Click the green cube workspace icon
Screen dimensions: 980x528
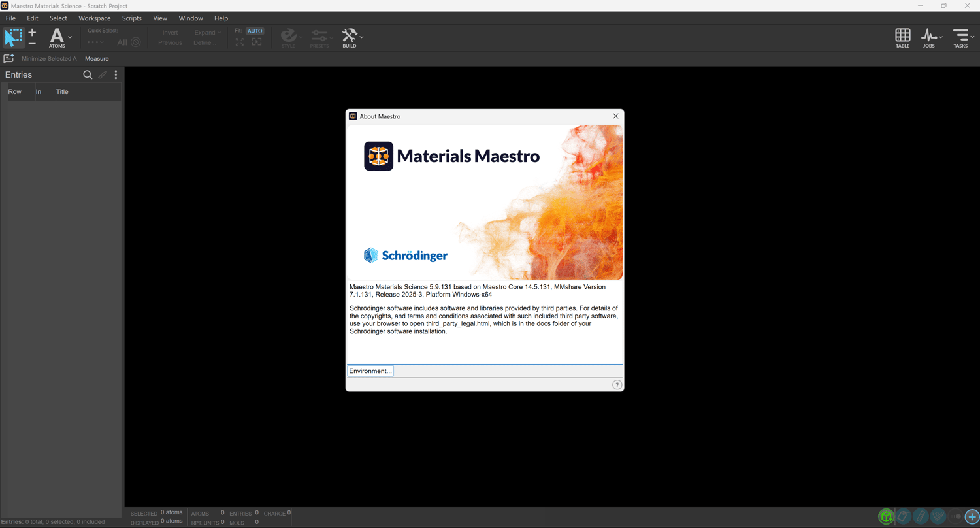(886, 517)
